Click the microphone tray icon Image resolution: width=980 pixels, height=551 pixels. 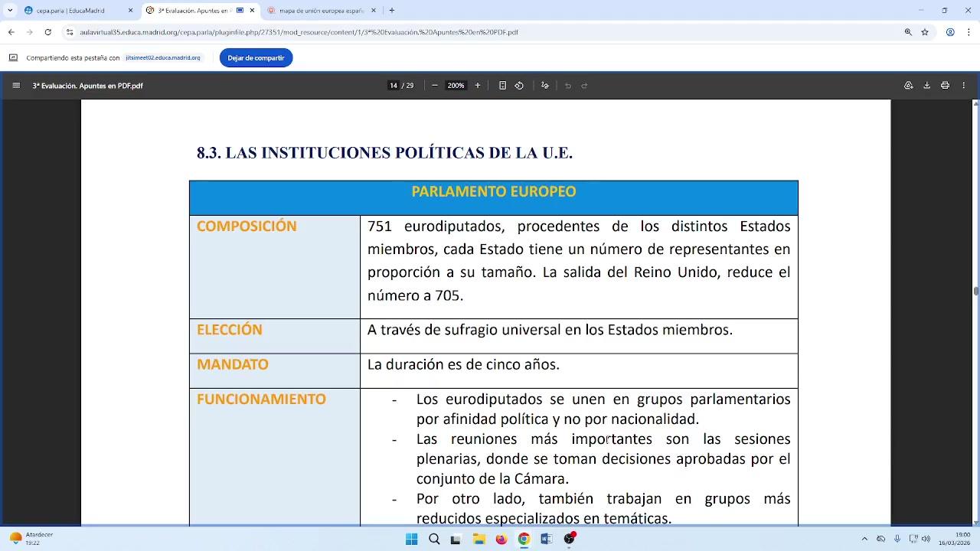[x=897, y=539]
